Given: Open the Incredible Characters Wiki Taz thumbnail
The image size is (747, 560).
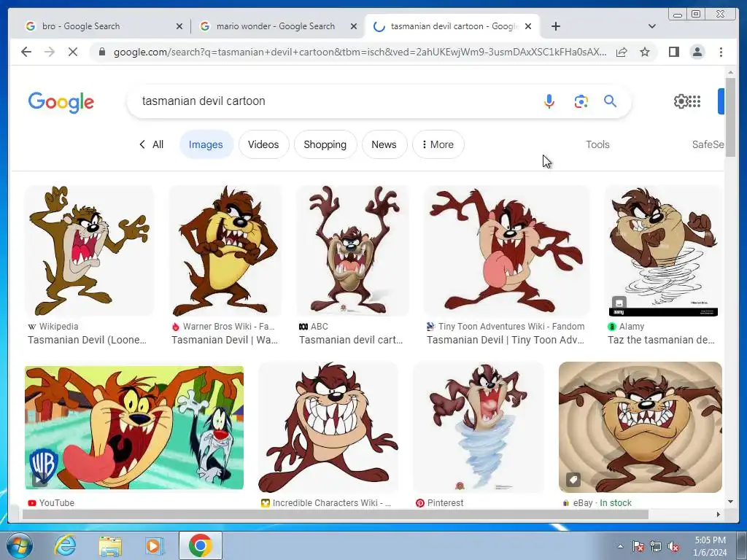Looking at the screenshot, I should click(328, 427).
